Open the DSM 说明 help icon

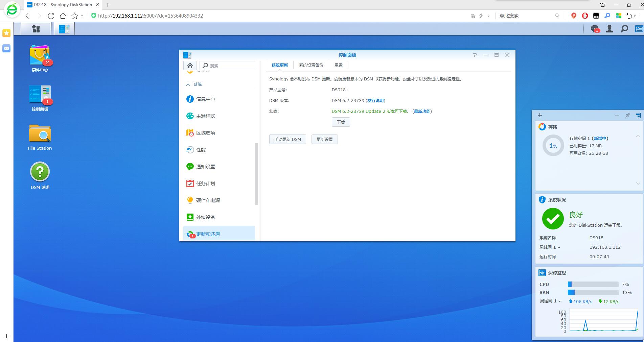coord(40,172)
